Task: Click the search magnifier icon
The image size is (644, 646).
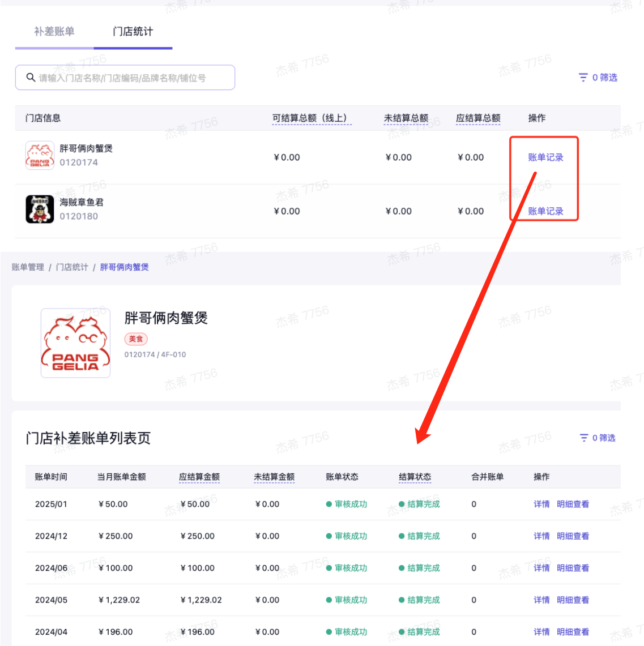Action: 31,78
